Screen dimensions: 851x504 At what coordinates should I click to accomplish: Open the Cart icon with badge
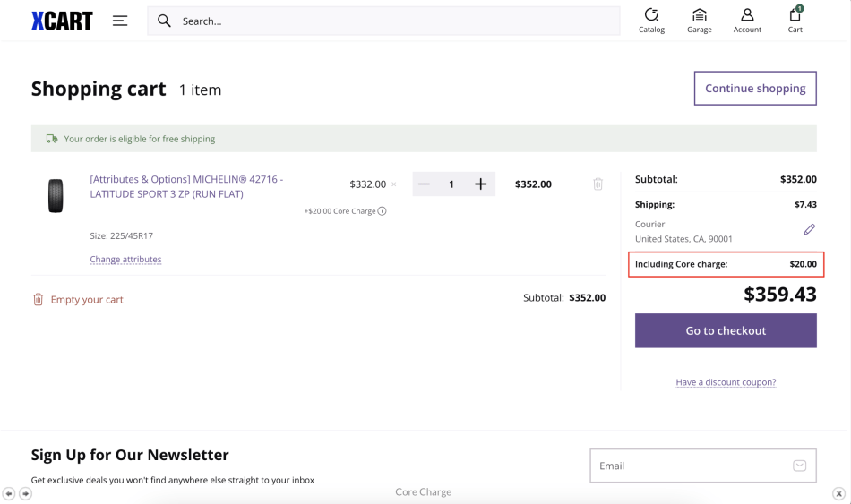pyautogui.click(x=795, y=20)
